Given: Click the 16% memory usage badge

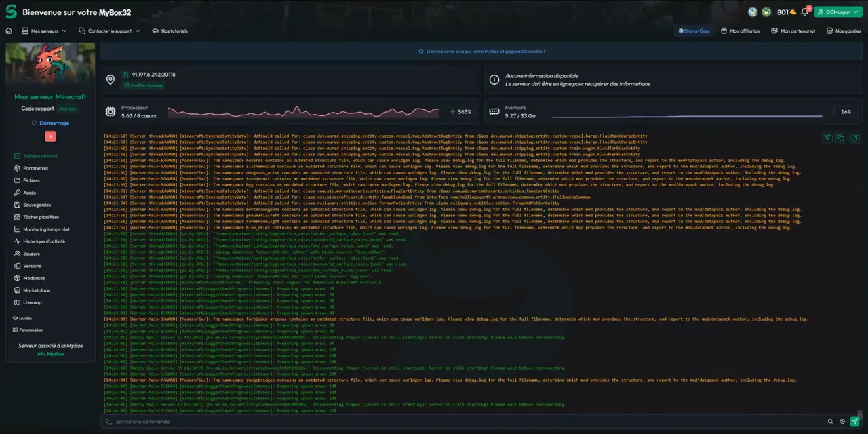Looking at the screenshot, I should pos(846,112).
